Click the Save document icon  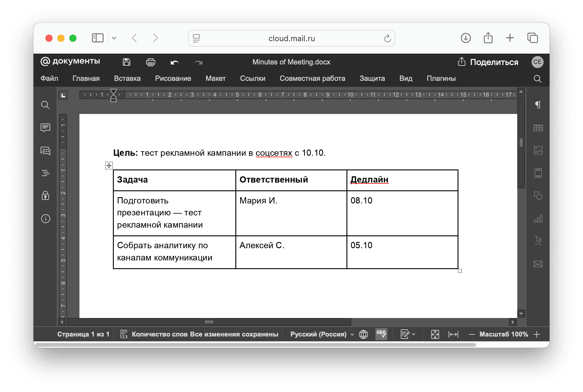coord(127,62)
